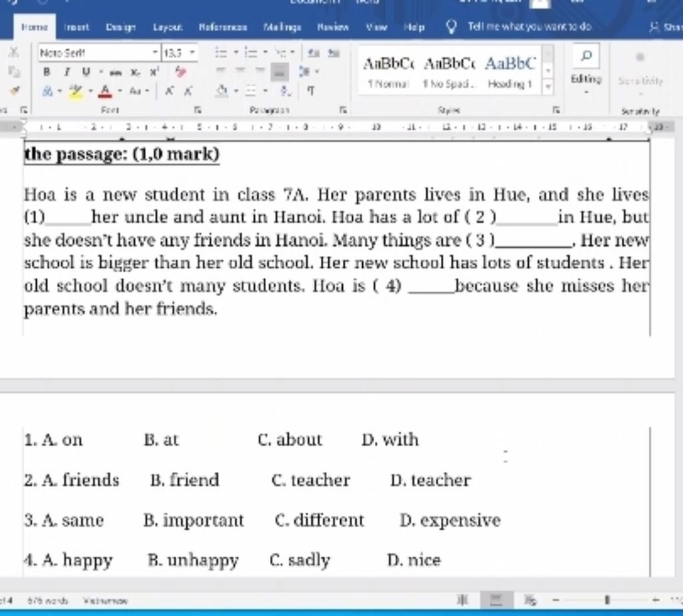This screenshot has height=616, width=683.
Task: Expand underline style dropdown arrow
Action: (100, 72)
